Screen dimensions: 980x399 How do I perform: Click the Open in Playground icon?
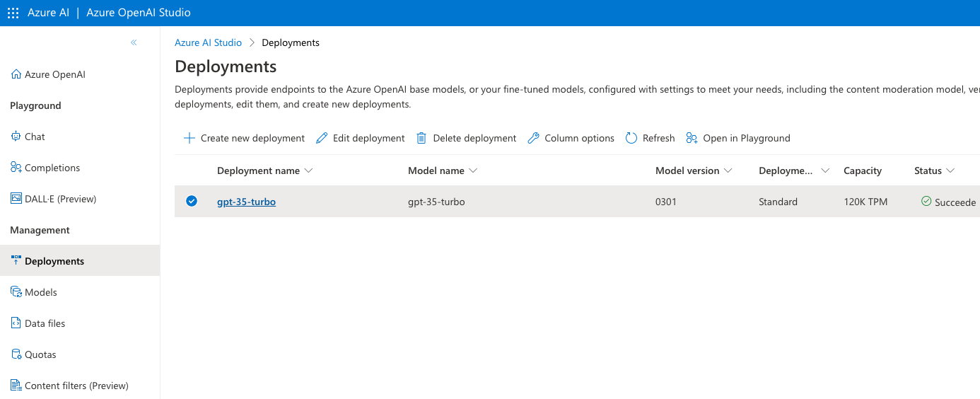click(692, 138)
